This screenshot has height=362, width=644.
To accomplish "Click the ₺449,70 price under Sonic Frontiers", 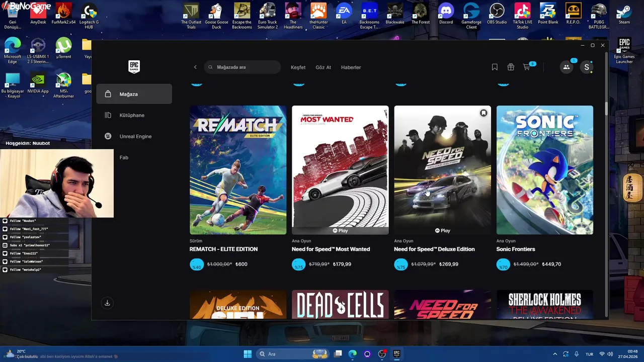I will coord(551,264).
